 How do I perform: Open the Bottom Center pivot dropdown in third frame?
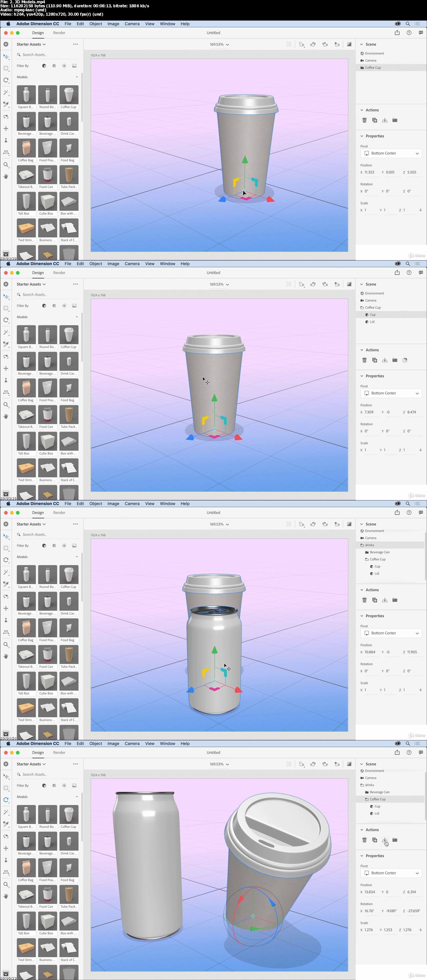click(x=391, y=633)
